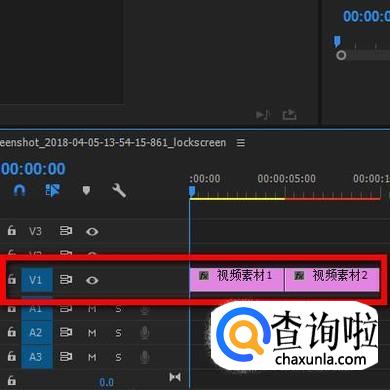Toggle the lock on track A3
This screenshot has height=390, width=390.
(x=12, y=356)
